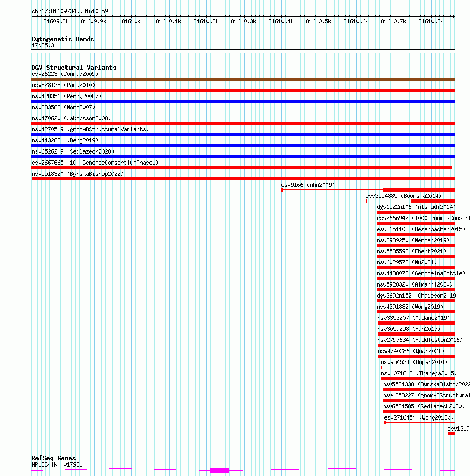The height and width of the screenshot is (476, 470).
Task: Open esv2666942 1000Genomes variant label
Action: point(423,218)
